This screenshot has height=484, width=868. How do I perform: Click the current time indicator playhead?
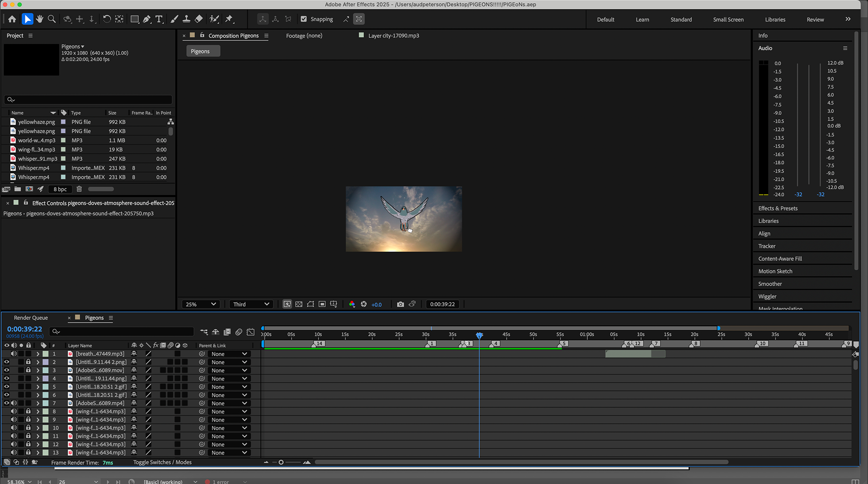479,335
